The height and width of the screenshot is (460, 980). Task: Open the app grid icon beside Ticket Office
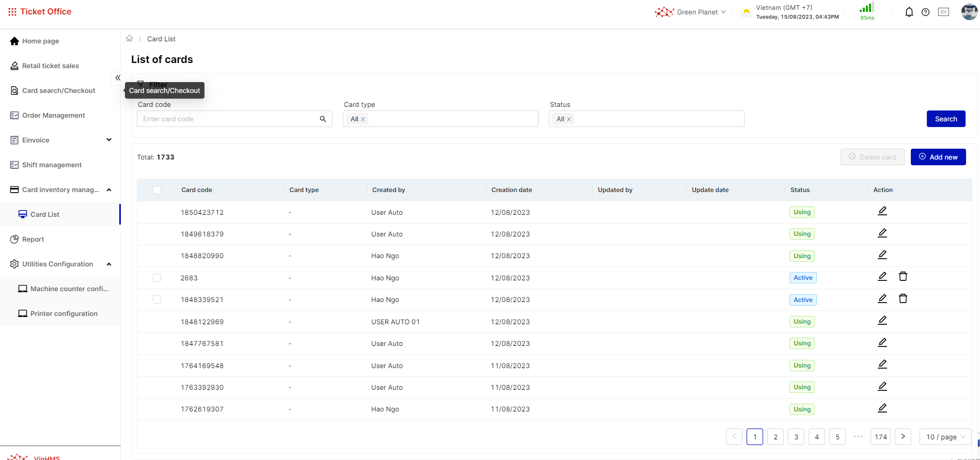pyautogui.click(x=12, y=12)
